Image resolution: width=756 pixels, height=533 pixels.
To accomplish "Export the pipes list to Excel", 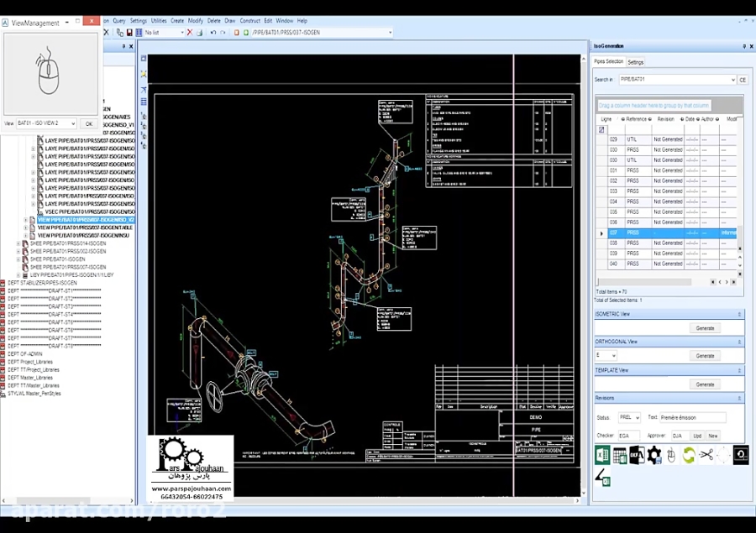I will 601,455.
